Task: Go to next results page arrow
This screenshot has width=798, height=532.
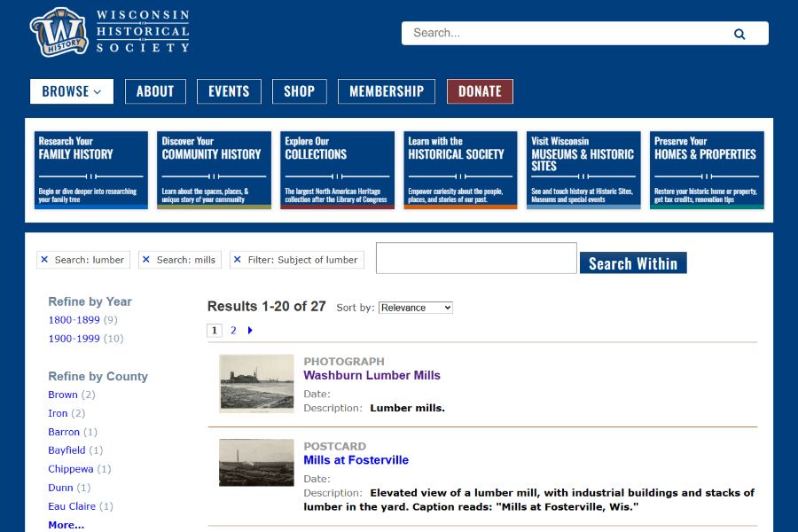Action: (250, 331)
